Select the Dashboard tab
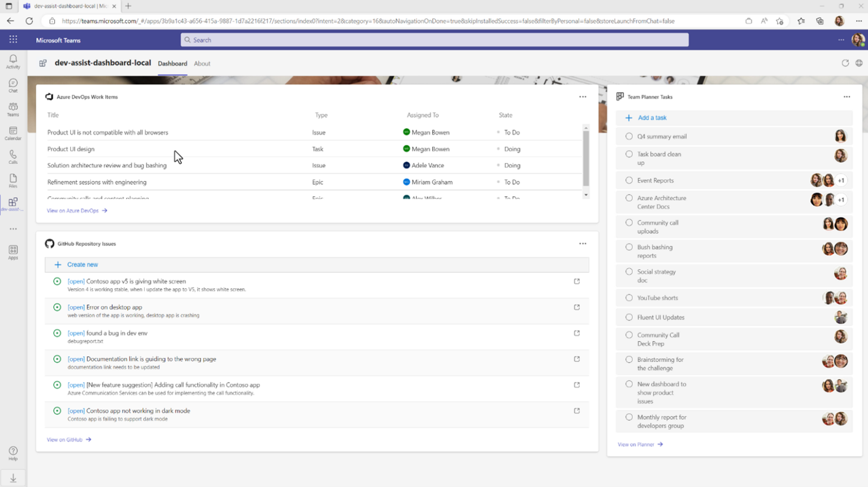 (x=172, y=63)
